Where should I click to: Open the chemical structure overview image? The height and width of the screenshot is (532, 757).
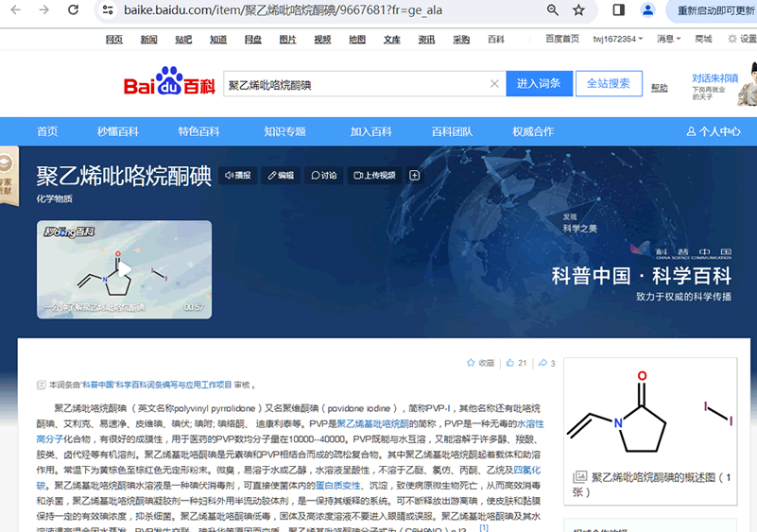tap(650, 412)
